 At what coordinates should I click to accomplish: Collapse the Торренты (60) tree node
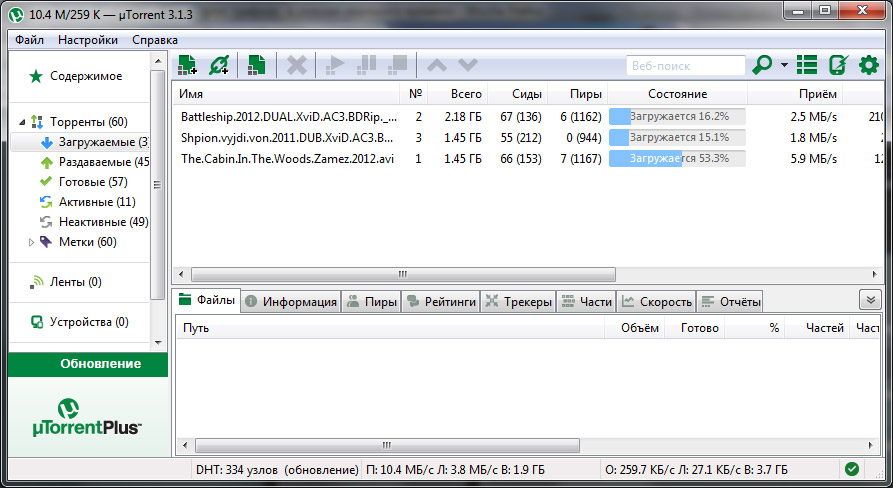click(22, 121)
